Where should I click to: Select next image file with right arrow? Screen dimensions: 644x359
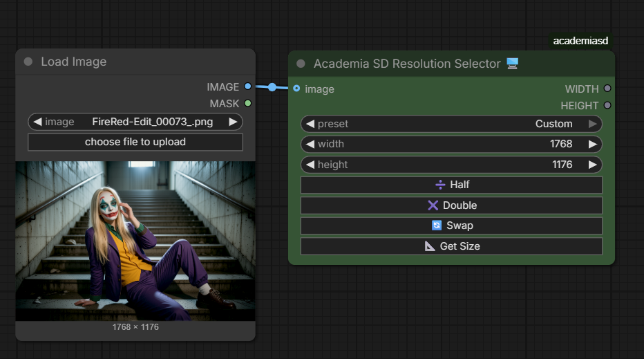point(233,122)
